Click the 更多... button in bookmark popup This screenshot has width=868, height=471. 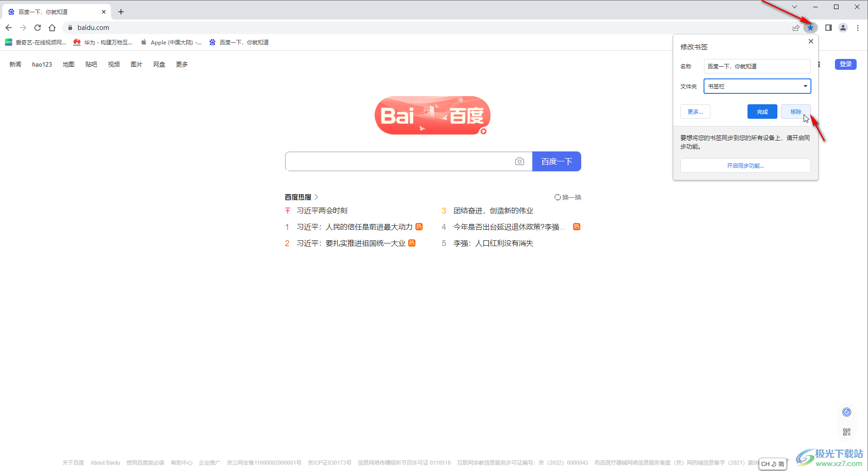coord(695,112)
